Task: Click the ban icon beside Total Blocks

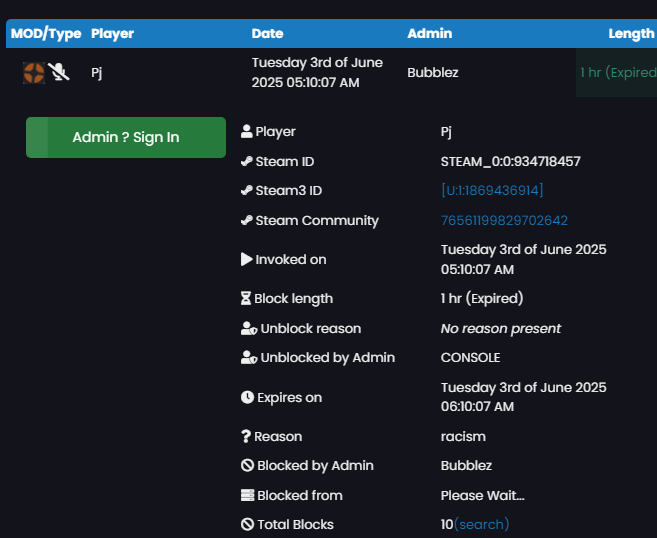Action: coord(247,524)
